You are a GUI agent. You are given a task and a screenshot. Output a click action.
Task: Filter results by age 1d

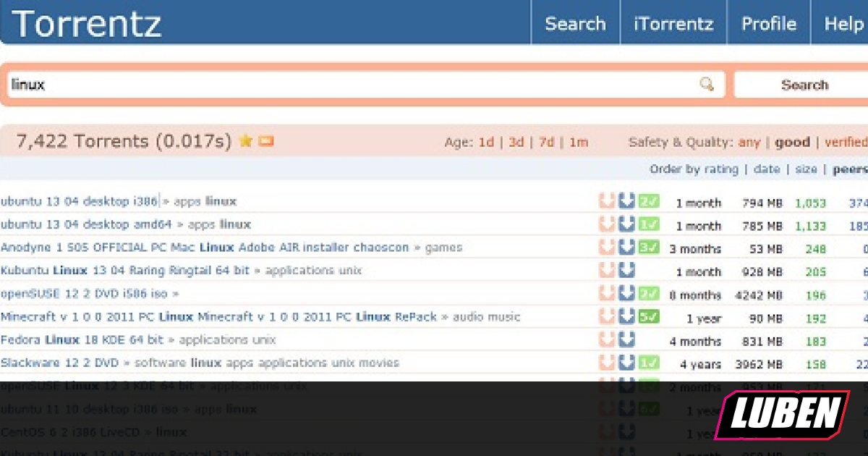click(x=486, y=142)
